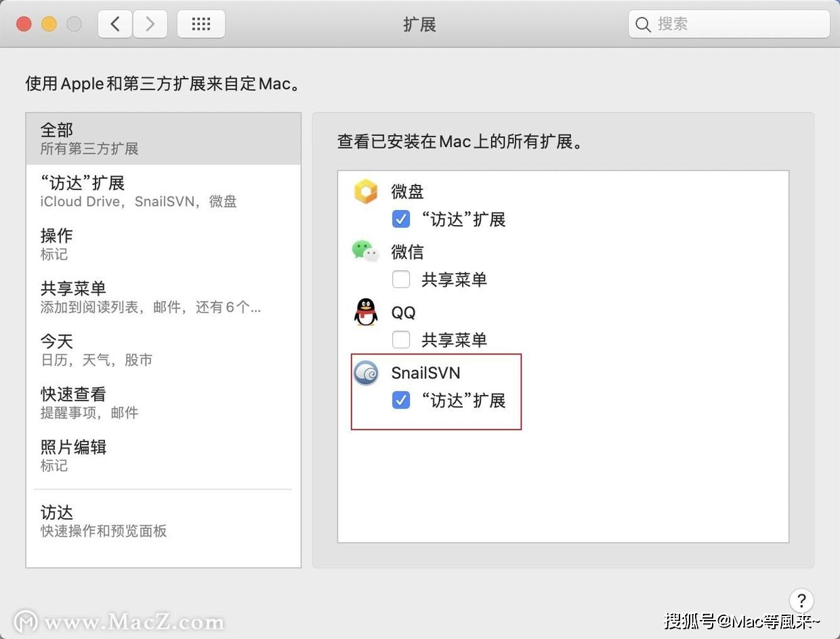Focus the 搜索 search field
This screenshot has height=639, width=840.
click(729, 24)
